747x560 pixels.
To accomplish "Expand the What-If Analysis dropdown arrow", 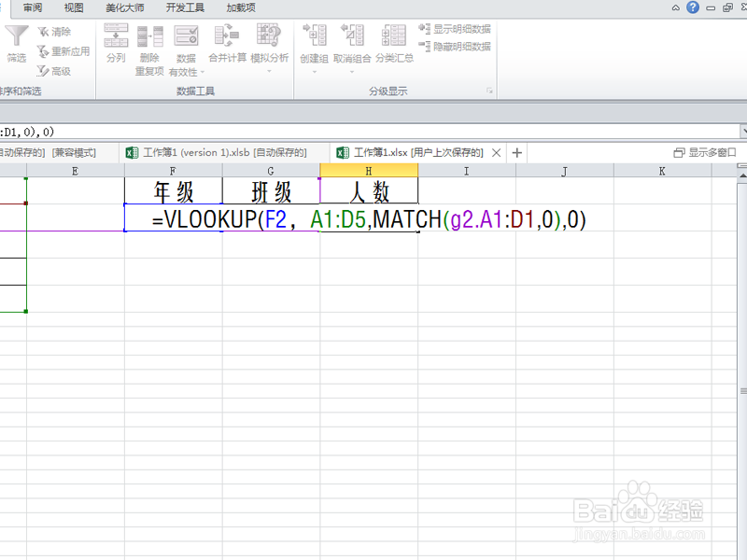I will [269, 72].
